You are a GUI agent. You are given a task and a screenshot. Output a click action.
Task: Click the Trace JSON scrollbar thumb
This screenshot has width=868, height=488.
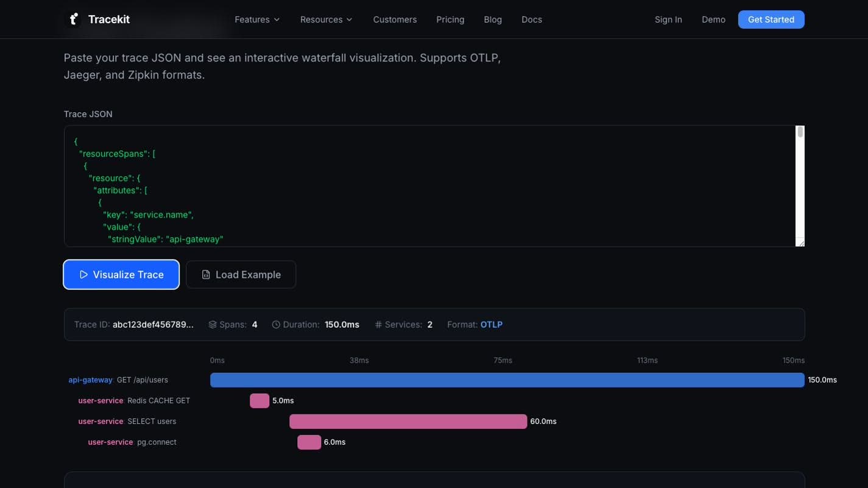point(800,132)
